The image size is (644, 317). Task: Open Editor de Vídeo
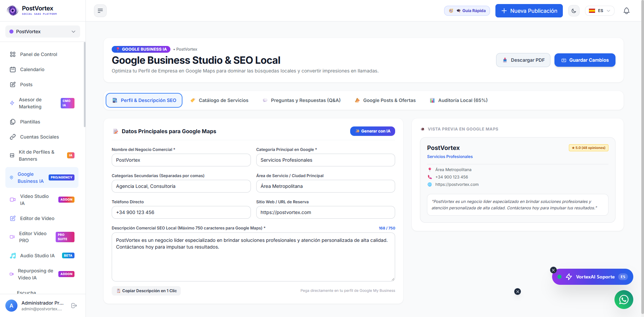pos(43,218)
